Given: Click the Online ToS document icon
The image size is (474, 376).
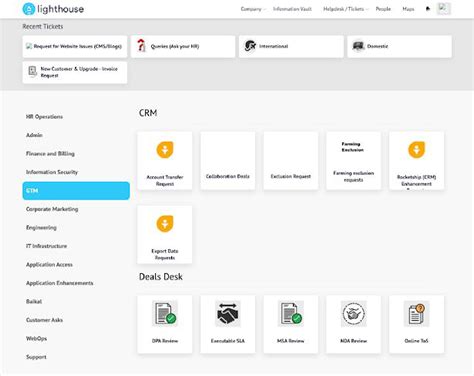Looking at the screenshot, I should click(416, 313).
